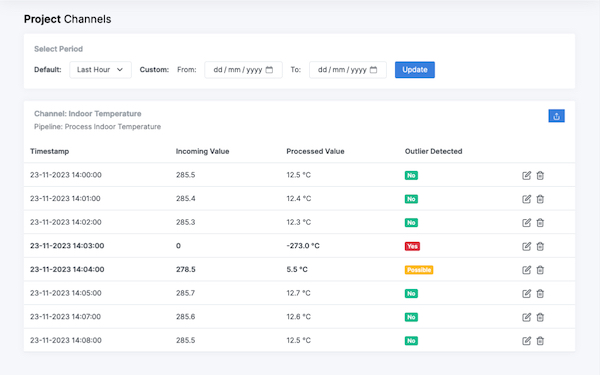
Task: Delete the 14:04:00 possible outlier row
Action: coord(540,270)
